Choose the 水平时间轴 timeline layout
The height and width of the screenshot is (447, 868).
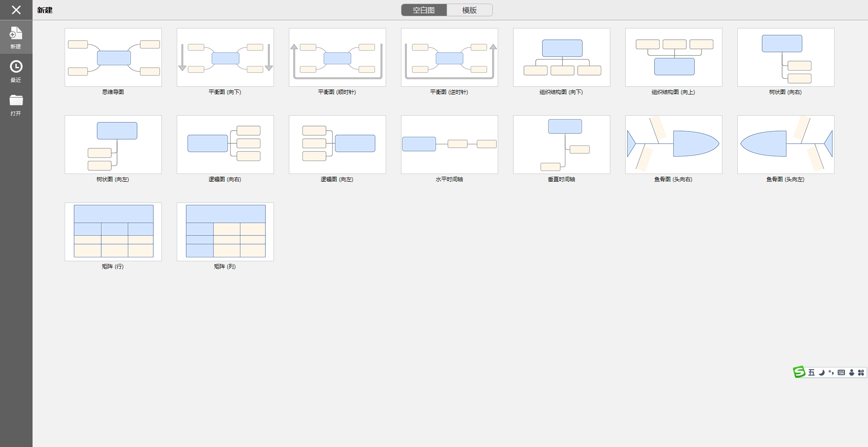[449, 145]
